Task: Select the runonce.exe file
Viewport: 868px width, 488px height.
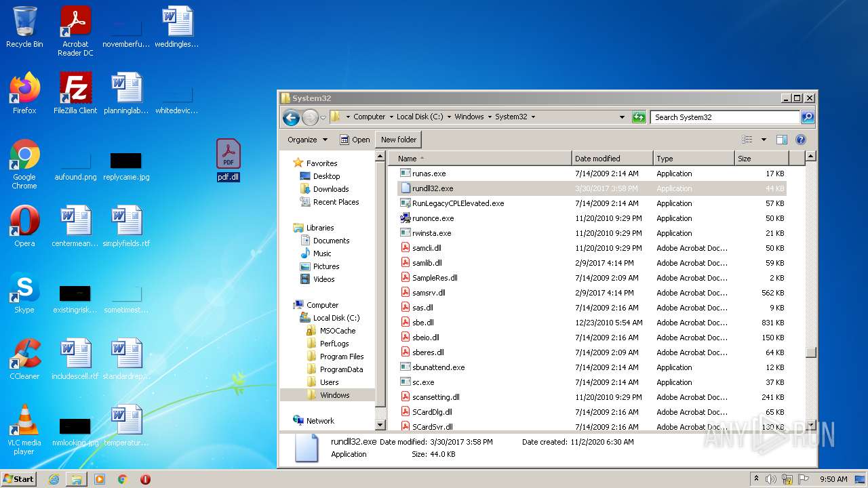Action: [x=592, y=218]
